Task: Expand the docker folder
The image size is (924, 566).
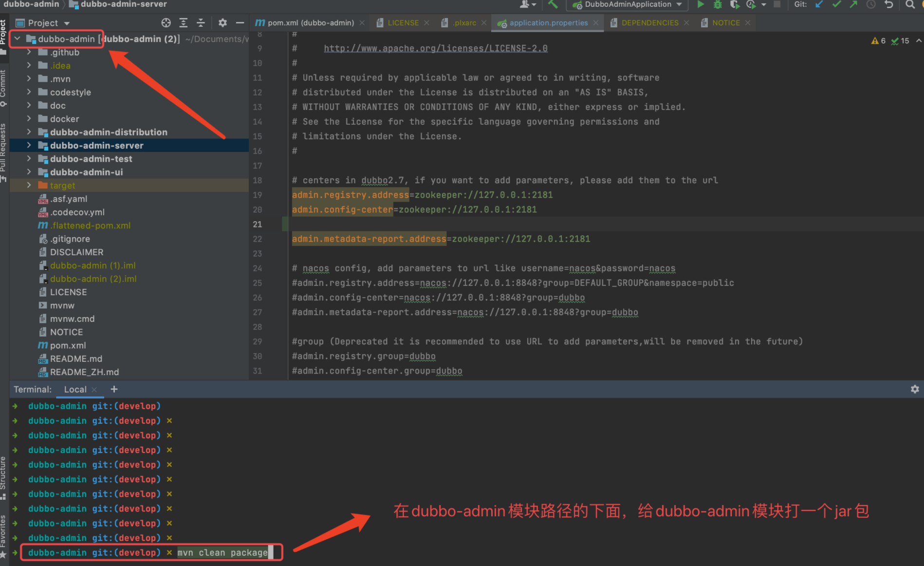Action: [x=29, y=118]
